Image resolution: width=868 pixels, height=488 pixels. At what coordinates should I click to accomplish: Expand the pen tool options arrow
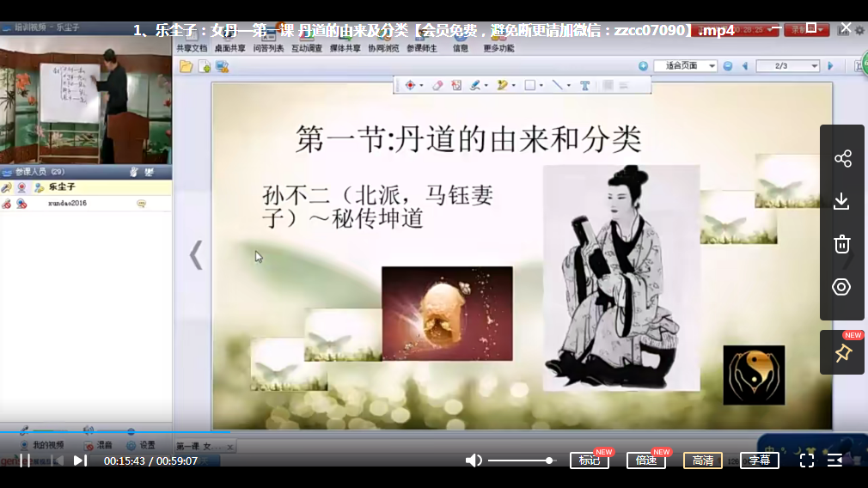[x=486, y=86]
